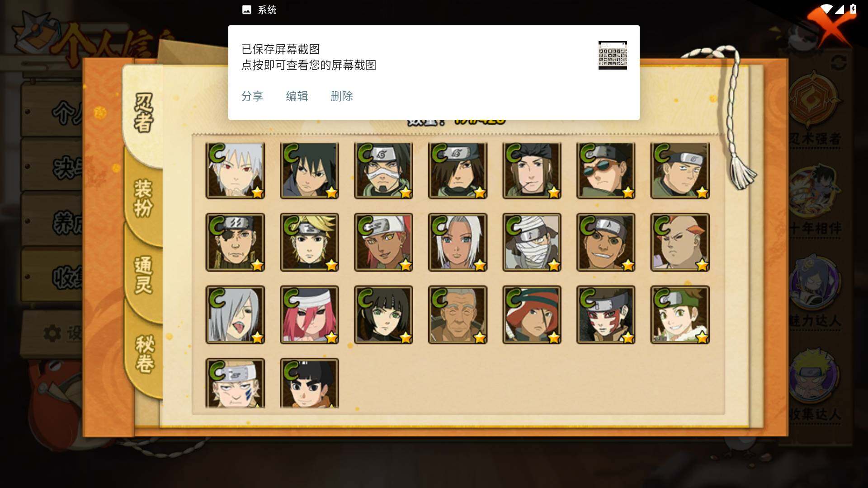The height and width of the screenshot is (488, 868).
Task: Open the 忍者 side tab
Action: (144, 113)
